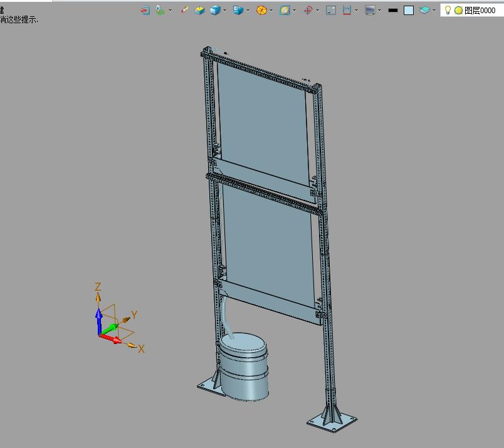
Task: Toggle the light bulb layer visibility icon
Action: pyautogui.click(x=448, y=11)
